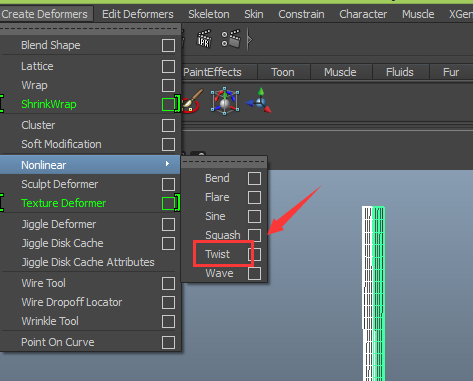
Task: Expand the toolbar collapse arrow handle
Action: pos(249,39)
